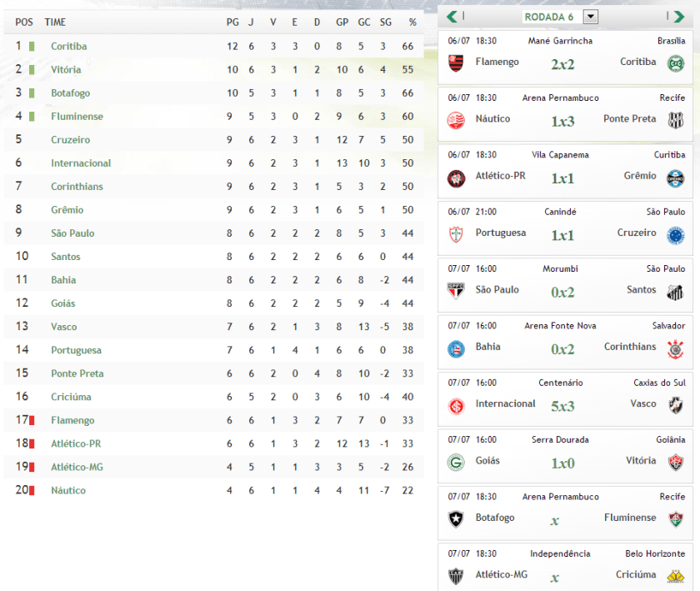Click the Náutico club crest icon

[456, 120]
